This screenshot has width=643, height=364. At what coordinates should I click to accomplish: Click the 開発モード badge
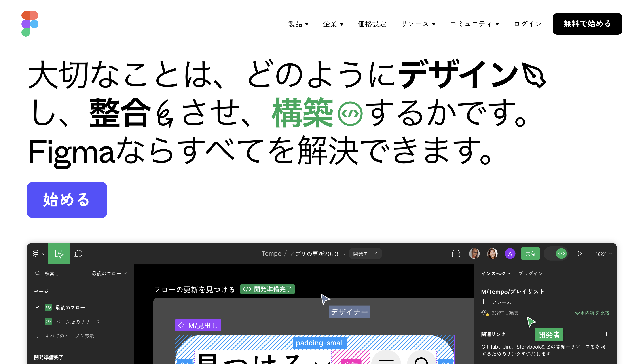[365, 254]
